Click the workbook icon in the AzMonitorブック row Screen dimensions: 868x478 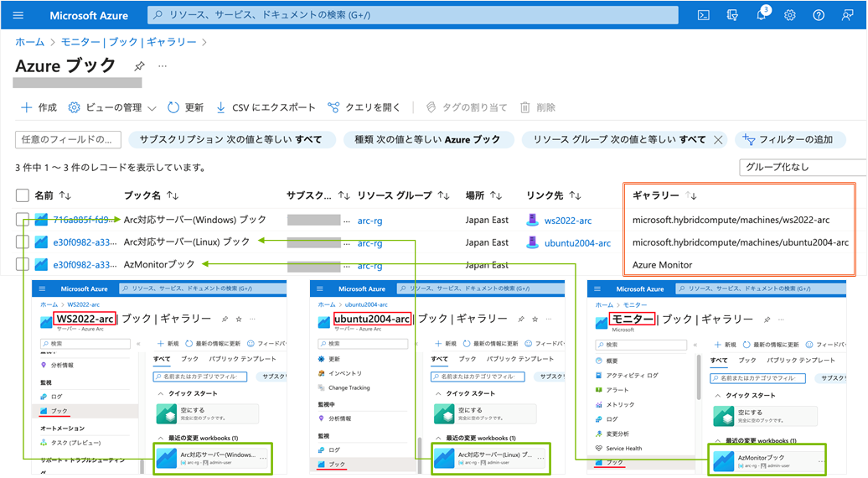point(41,265)
